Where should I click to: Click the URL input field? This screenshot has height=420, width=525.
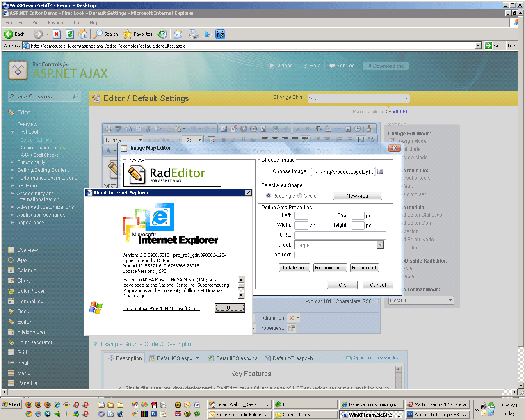(x=340, y=235)
